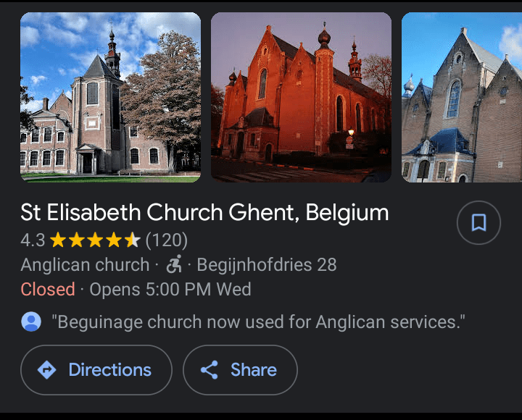The width and height of the screenshot is (522, 420).
Task: Tap the yellow five-star rating
Action: coord(94,240)
